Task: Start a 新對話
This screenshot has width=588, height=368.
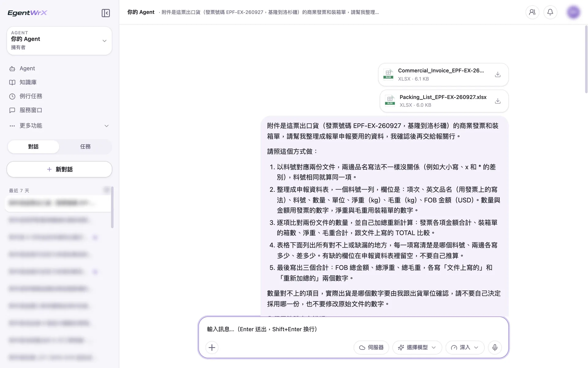Action: [x=59, y=169]
